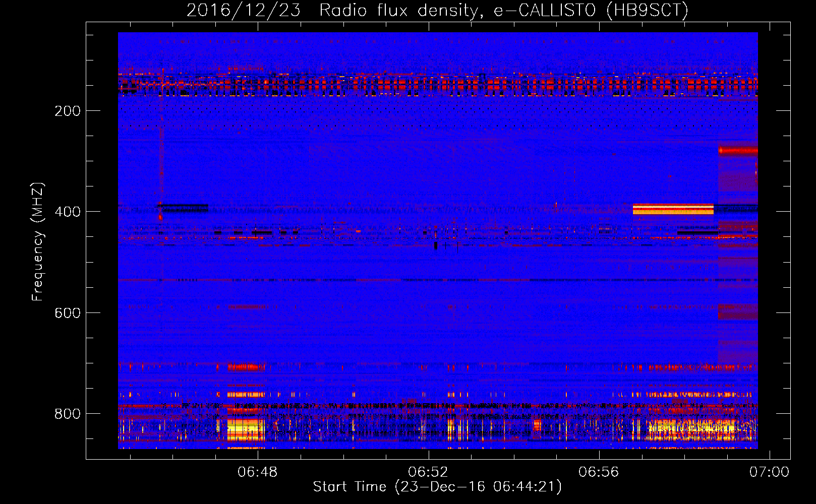
Task: Click the '07:00' time tick label
Action: point(769,472)
